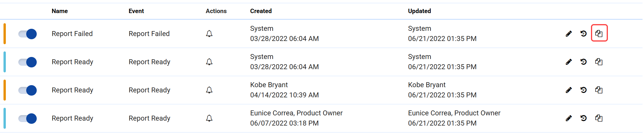Click the Updated column header
This screenshot has width=644, height=136.
pos(419,11)
